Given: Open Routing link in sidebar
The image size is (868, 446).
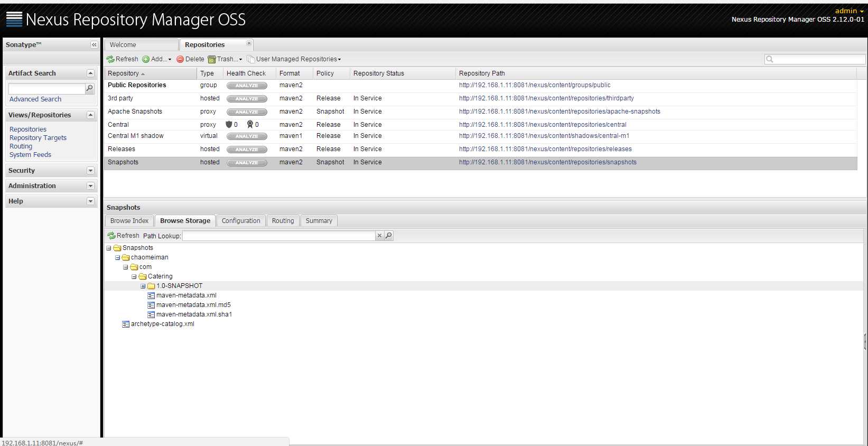Looking at the screenshot, I should click(x=21, y=146).
